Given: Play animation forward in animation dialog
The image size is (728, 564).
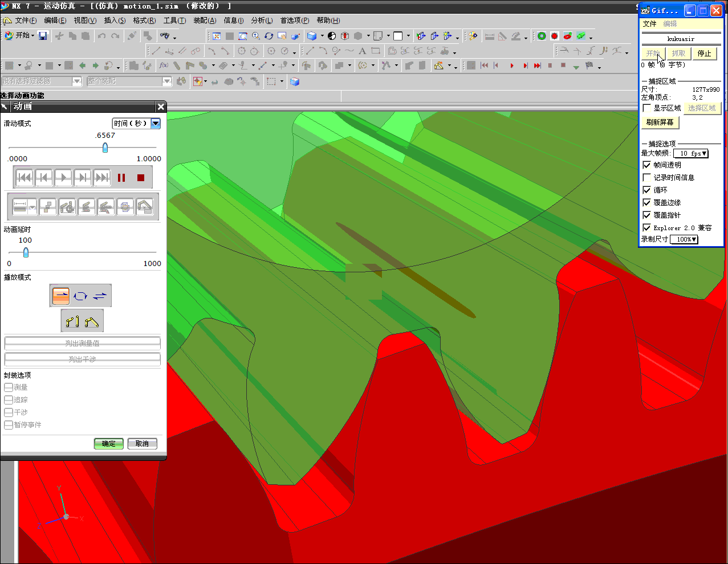Looking at the screenshot, I should coord(63,178).
